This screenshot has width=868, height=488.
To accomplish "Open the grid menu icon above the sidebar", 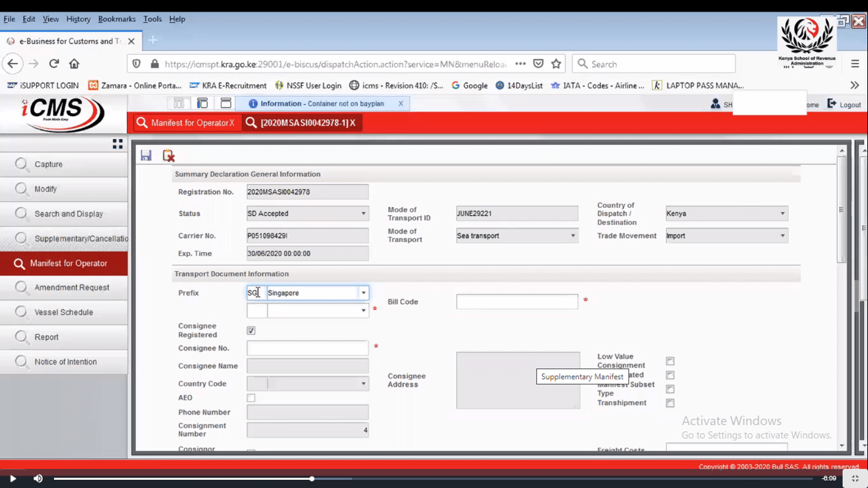I will pos(118,144).
